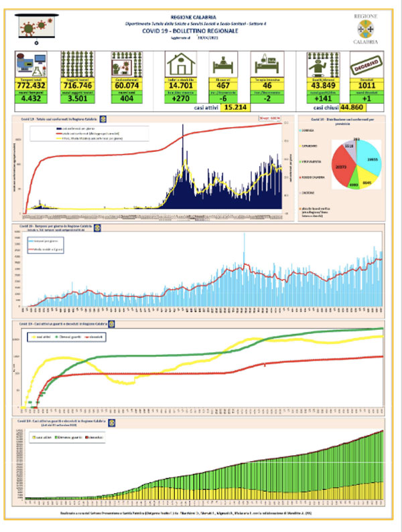Click the intensive care bed icon
402x532 pixels.
tap(267, 64)
